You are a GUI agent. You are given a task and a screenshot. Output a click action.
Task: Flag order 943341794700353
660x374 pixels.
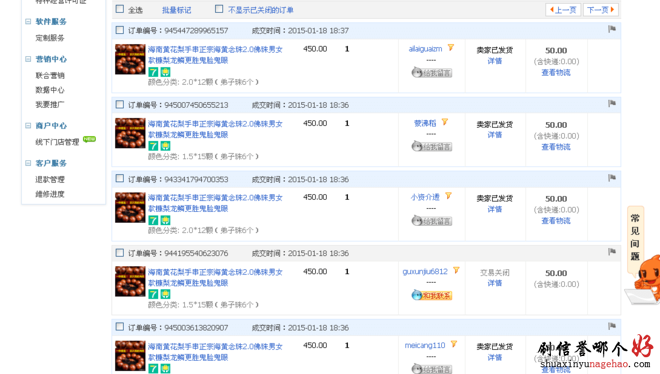click(612, 178)
